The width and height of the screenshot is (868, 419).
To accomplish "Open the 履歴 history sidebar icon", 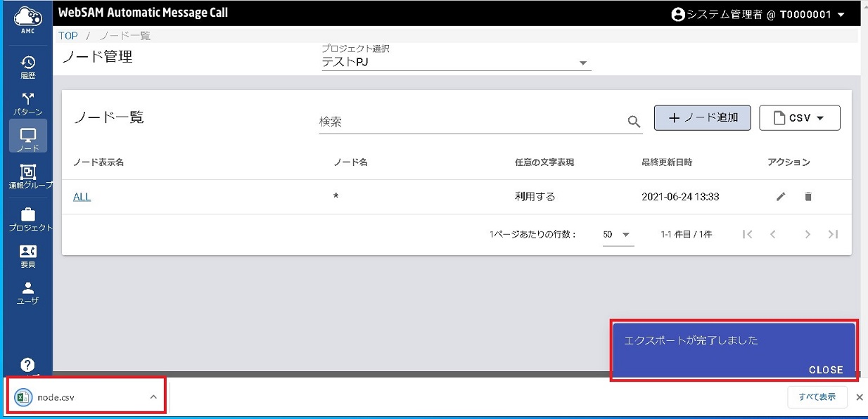I will coord(28,67).
